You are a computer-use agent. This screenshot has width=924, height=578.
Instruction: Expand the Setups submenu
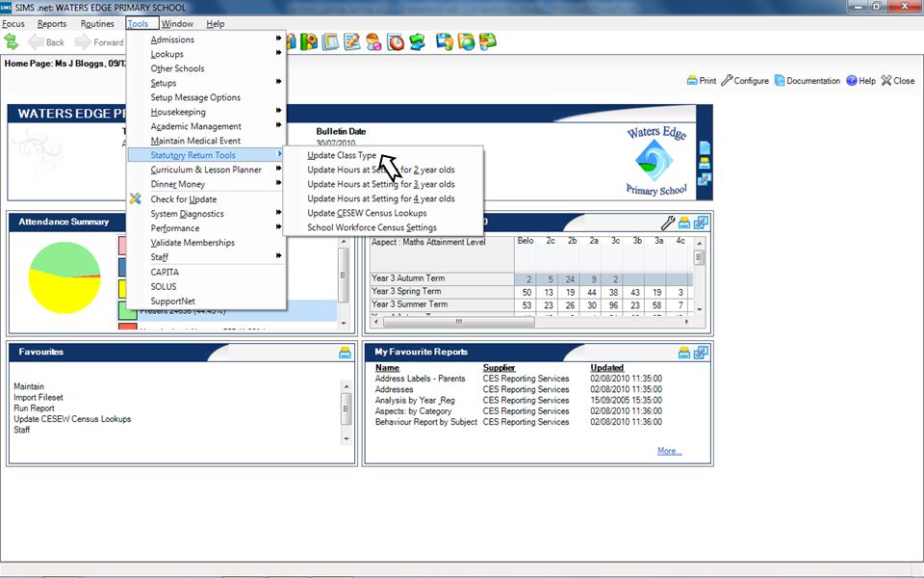click(207, 83)
